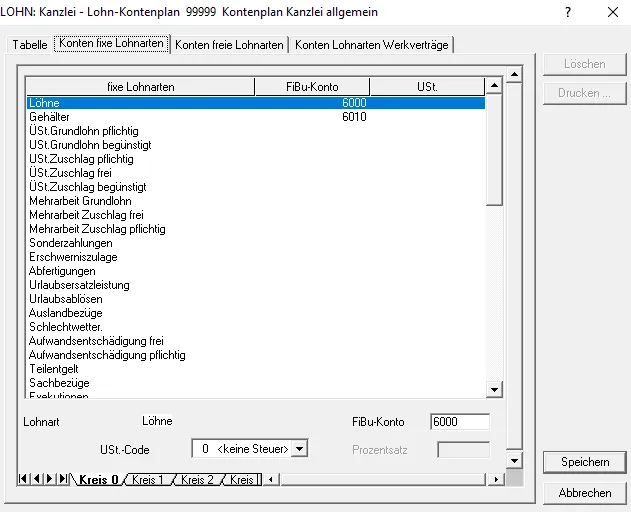Screen dimensions: 631x512
Task: Click the Speichern button
Action: (x=585, y=462)
